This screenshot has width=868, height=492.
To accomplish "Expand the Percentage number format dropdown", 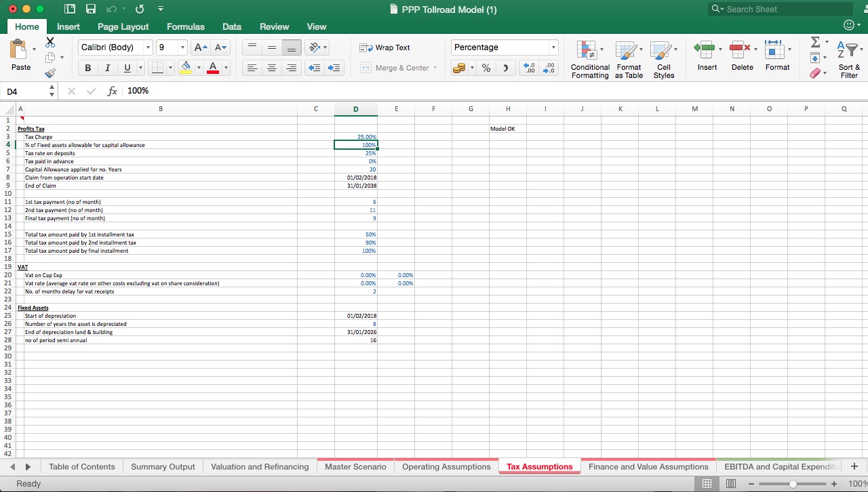I will click(553, 47).
